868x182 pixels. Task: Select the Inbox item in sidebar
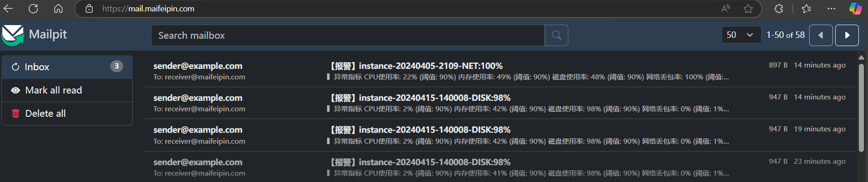(67, 67)
